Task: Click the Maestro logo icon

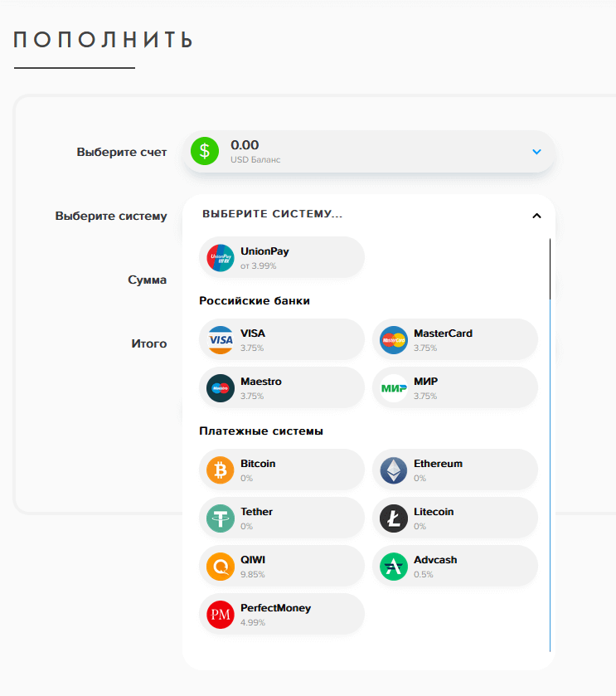Action: coord(221,387)
